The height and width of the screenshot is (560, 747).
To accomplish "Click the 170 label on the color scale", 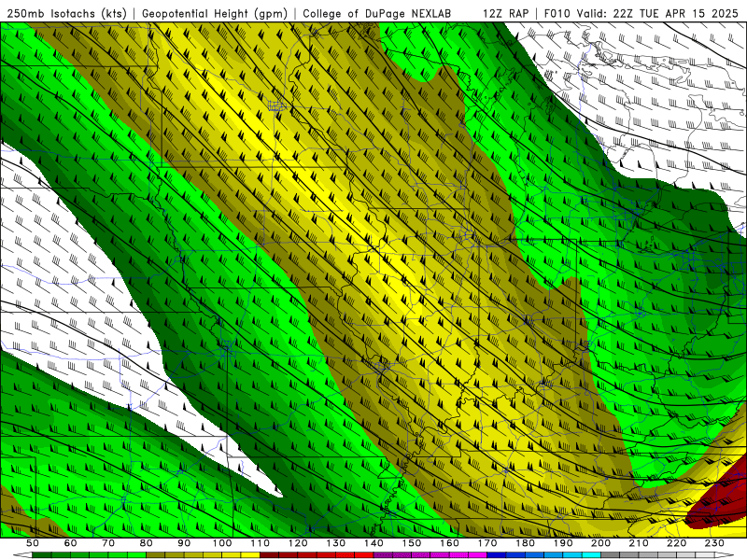I will click(x=486, y=543).
